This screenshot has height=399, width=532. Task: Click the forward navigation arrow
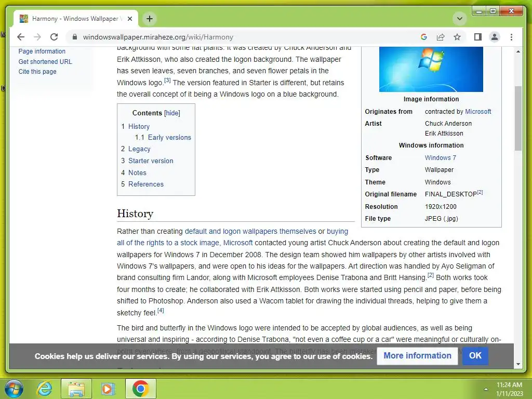[x=37, y=37]
